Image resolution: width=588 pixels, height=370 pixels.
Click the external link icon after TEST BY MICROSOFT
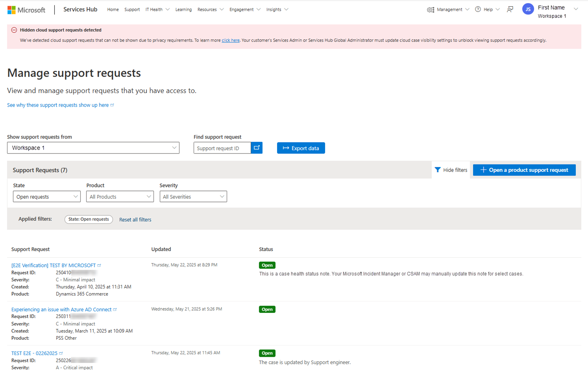pyautogui.click(x=99, y=265)
